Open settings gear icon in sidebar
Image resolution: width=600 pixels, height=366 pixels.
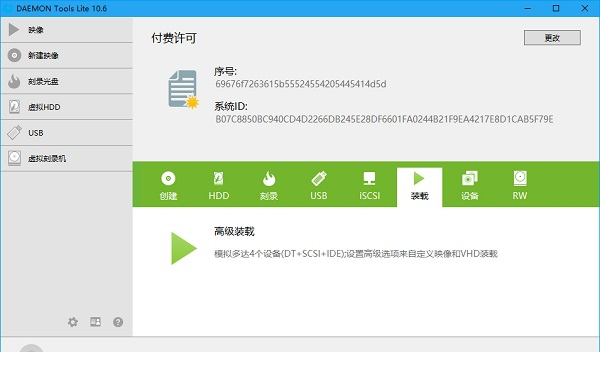tap(73, 322)
